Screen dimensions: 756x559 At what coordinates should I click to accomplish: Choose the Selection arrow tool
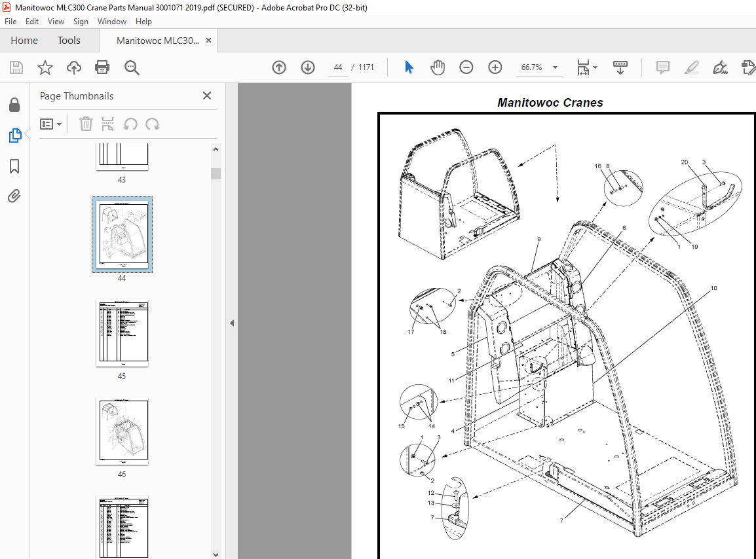(x=409, y=67)
